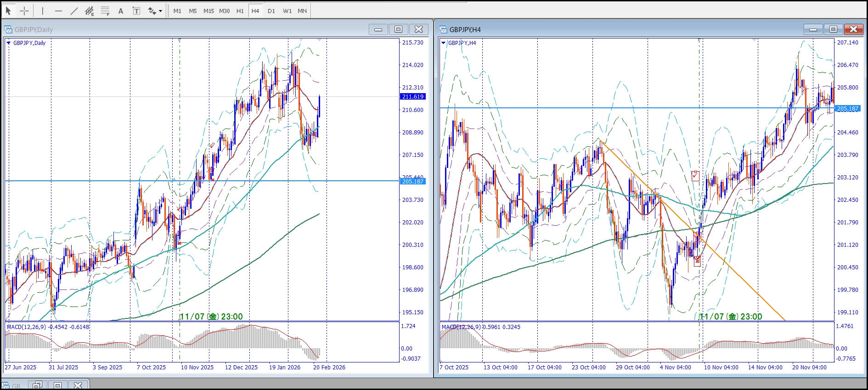
Task: Choose the horizontal line drawing tool
Action: point(58,11)
